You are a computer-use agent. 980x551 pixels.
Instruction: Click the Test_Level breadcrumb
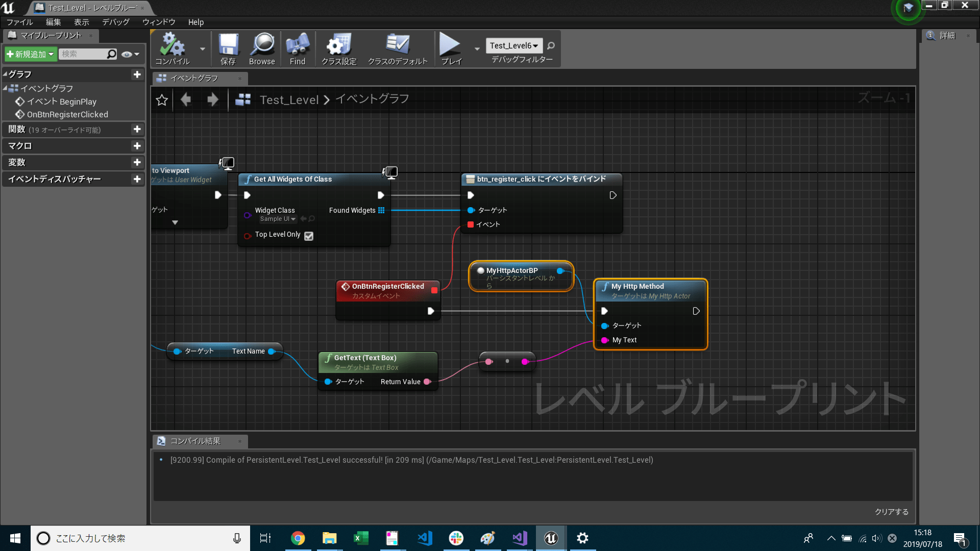[x=289, y=100]
